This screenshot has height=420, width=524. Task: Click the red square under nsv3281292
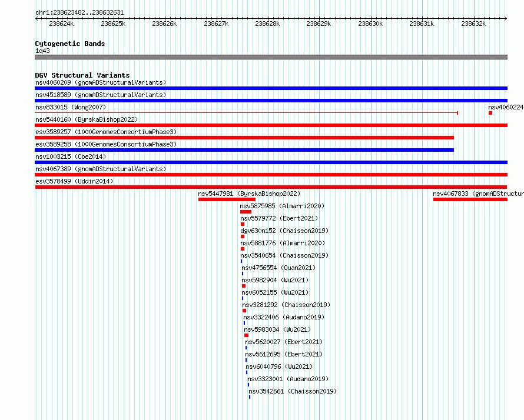pyautogui.click(x=244, y=311)
